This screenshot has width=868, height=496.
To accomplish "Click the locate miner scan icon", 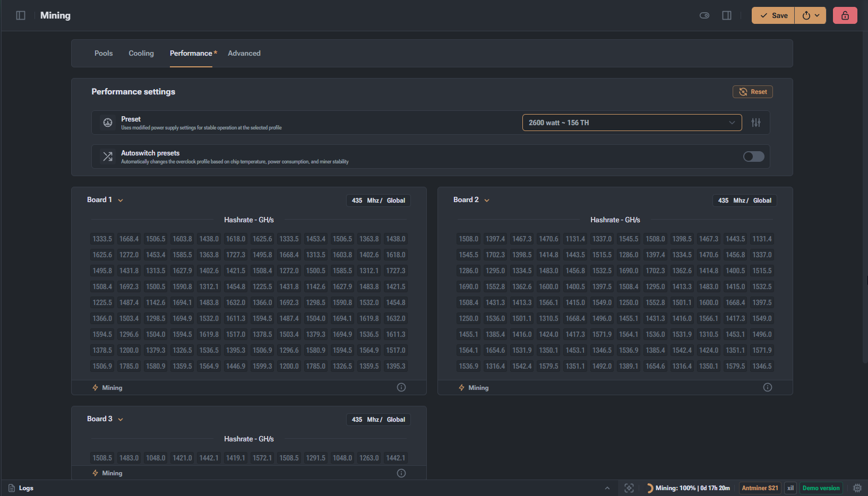I will [x=629, y=488].
